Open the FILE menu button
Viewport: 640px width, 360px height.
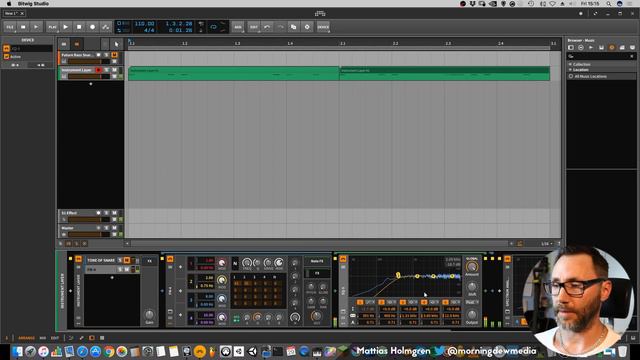(10, 27)
